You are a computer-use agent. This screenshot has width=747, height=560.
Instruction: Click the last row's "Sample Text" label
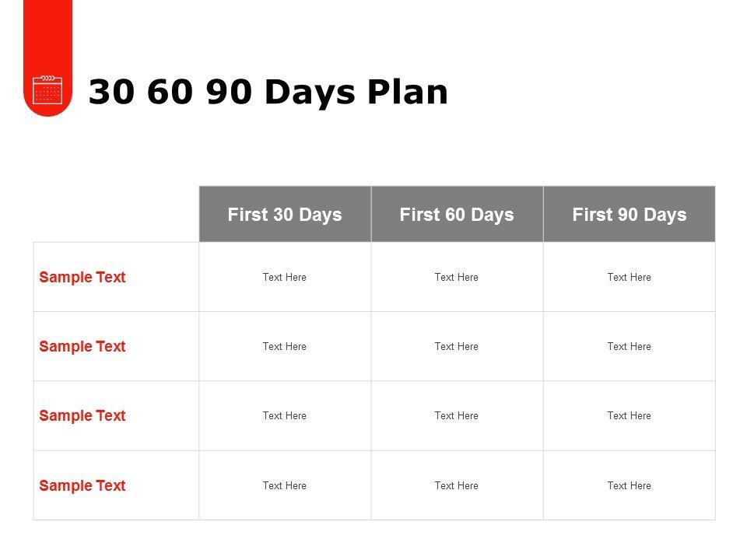coord(82,485)
